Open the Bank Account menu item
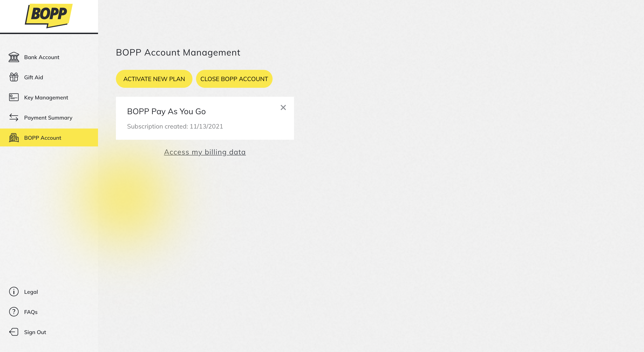This screenshot has width=644, height=352. (49, 57)
